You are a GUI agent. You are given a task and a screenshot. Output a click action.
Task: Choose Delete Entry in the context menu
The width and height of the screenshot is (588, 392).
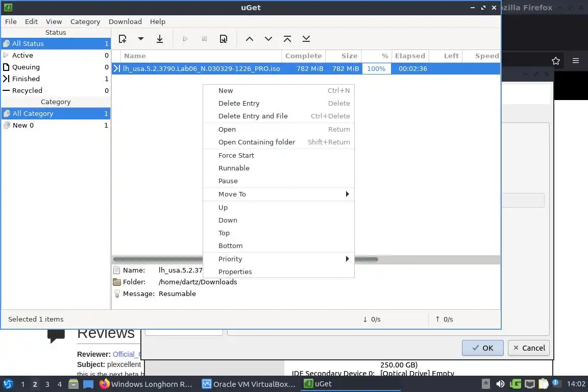pyautogui.click(x=279, y=103)
